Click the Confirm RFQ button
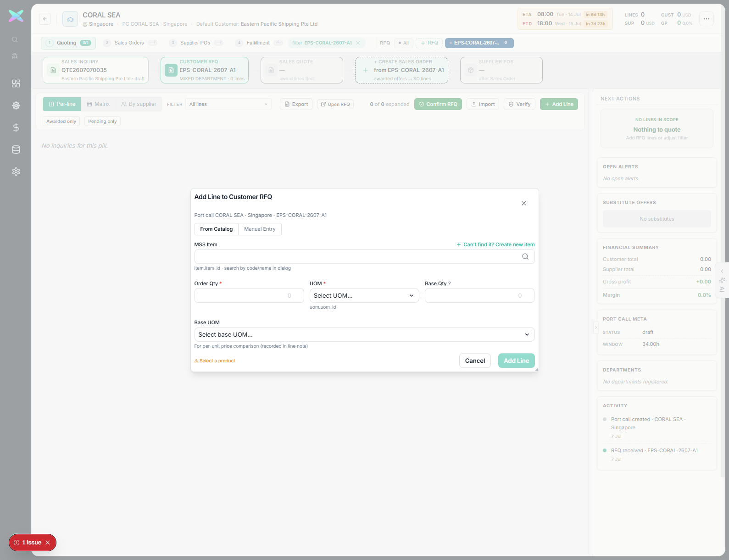Screen dimensions: 729x560 pos(438,104)
